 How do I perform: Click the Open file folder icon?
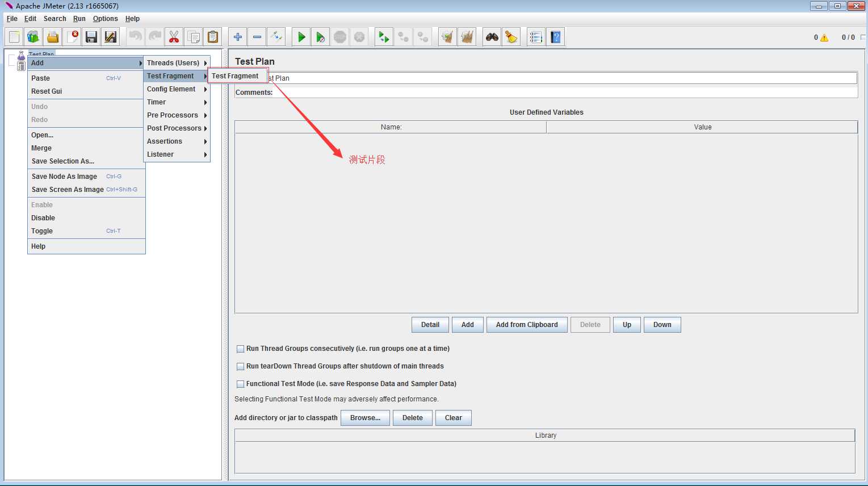(x=53, y=37)
